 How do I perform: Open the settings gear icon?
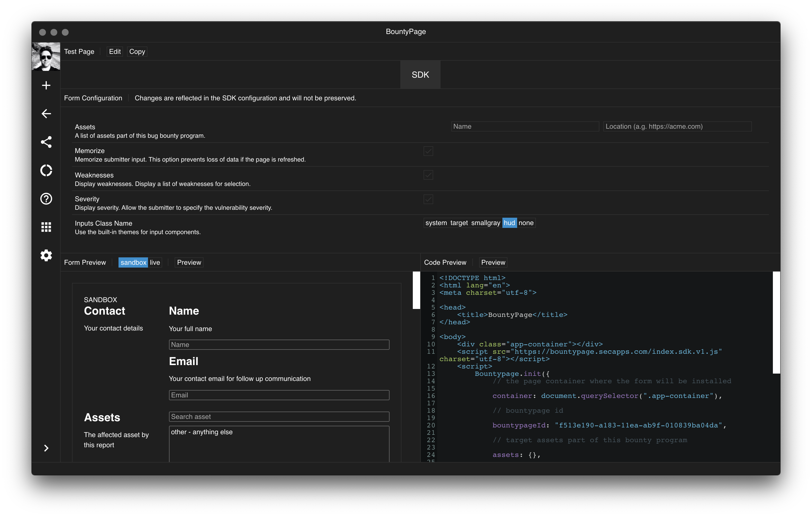(46, 255)
